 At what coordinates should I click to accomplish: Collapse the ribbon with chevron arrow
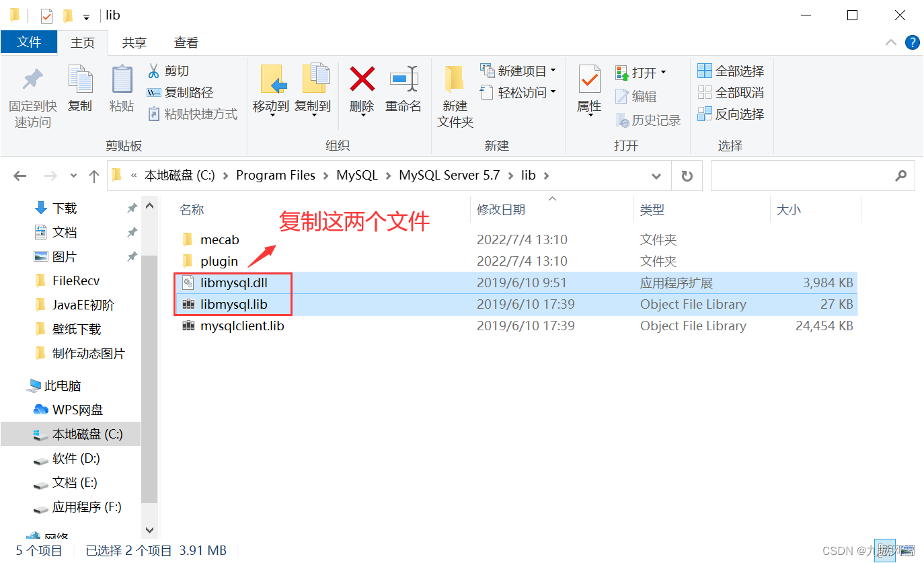[891, 42]
